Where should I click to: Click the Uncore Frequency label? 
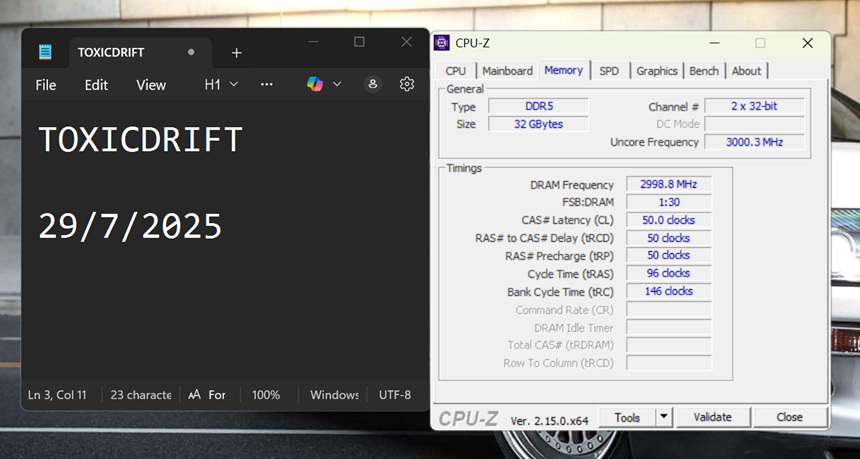point(654,142)
